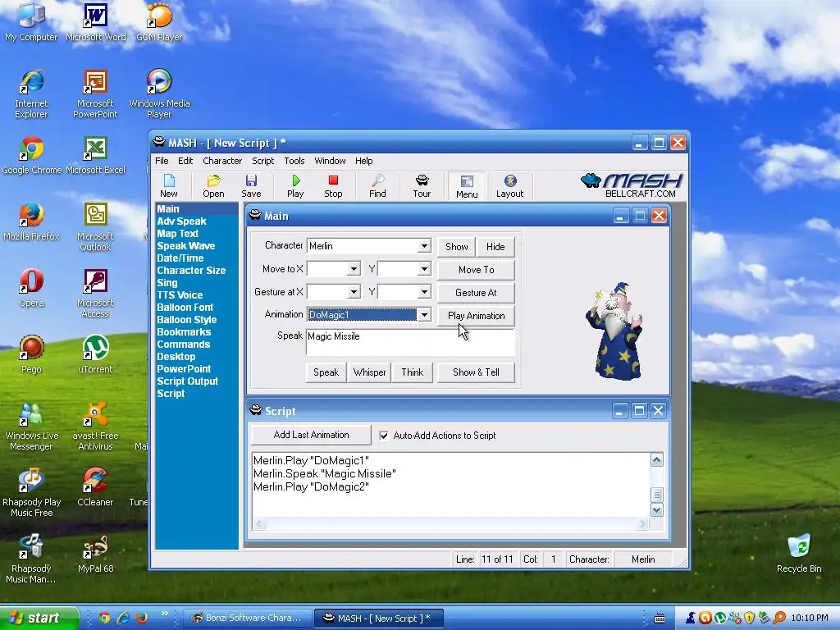Image resolution: width=840 pixels, height=630 pixels.
Task: Save the script with the Save icon
Action: [x=251, y=186]
